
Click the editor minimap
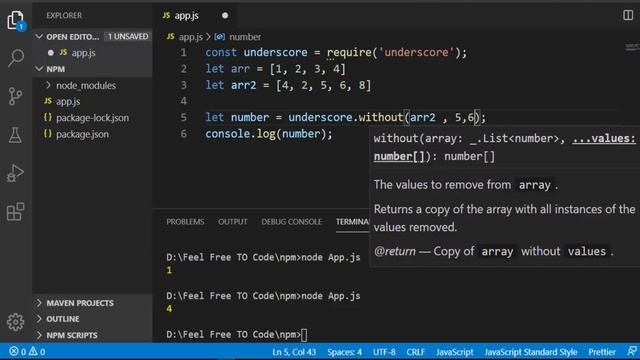tap(632, 47)
